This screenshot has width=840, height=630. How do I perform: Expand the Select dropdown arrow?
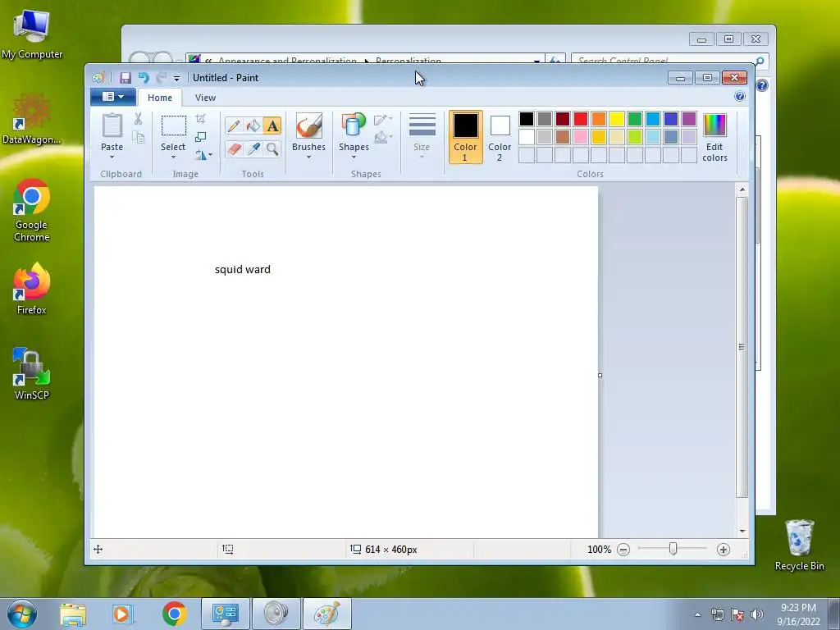[173, 157]
